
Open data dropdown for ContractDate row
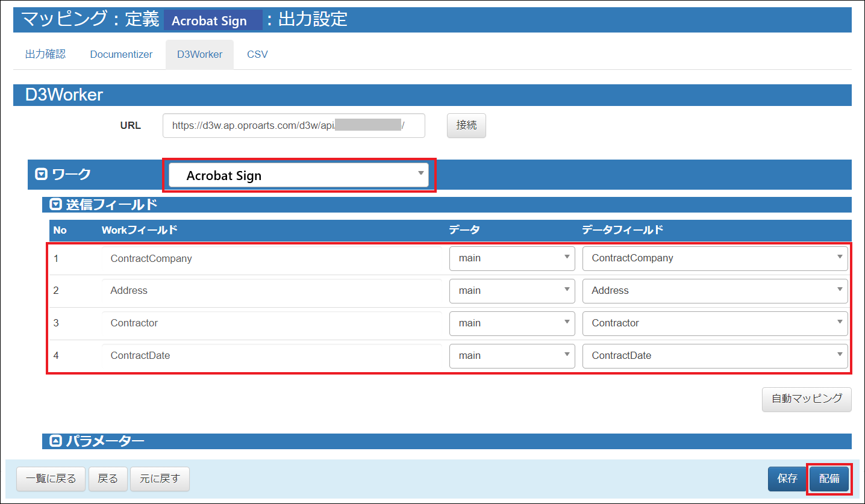click(x=512, y=356)
